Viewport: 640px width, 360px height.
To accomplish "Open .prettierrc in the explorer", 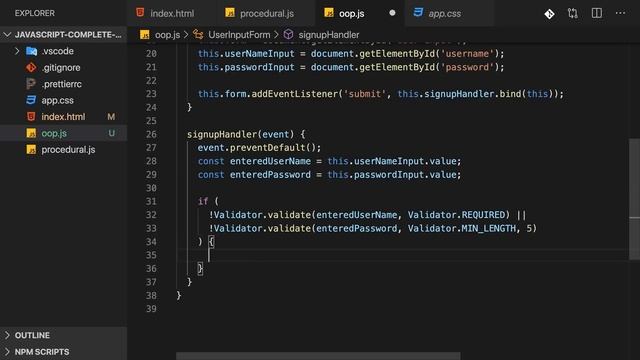I will coord(62,84).
